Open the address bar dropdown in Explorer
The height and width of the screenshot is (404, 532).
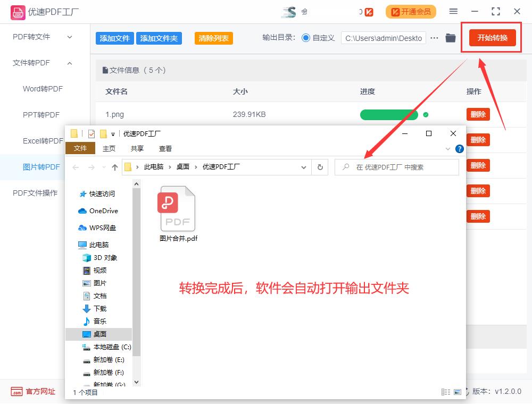pos(304,167)
